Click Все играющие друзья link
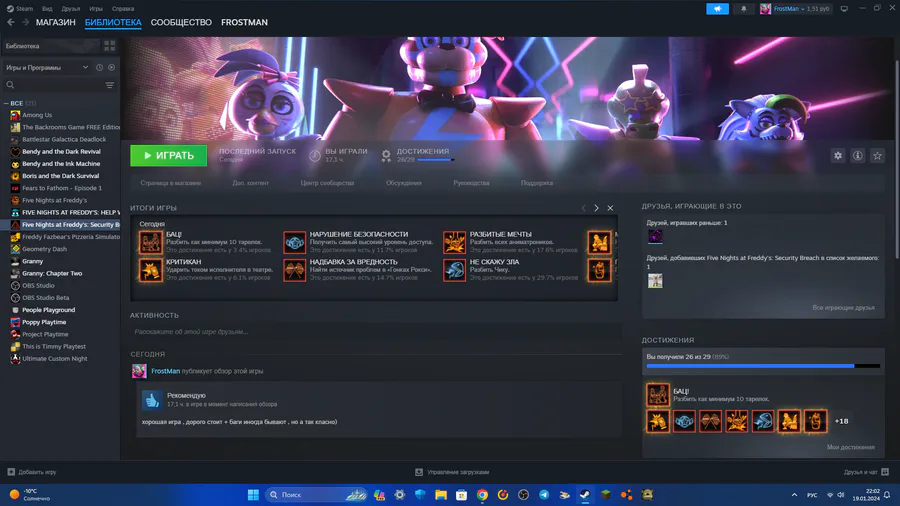 pyautogui.click(x=843, y=308)
